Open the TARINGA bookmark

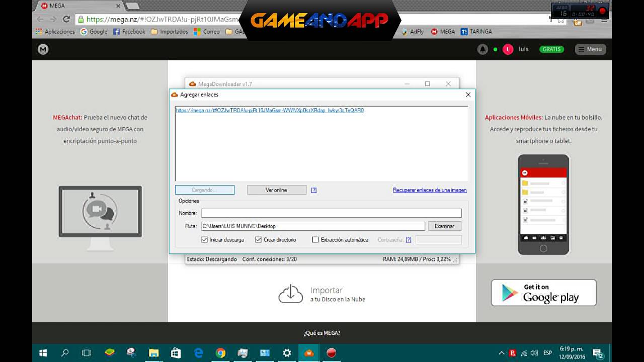click(476, 31)
